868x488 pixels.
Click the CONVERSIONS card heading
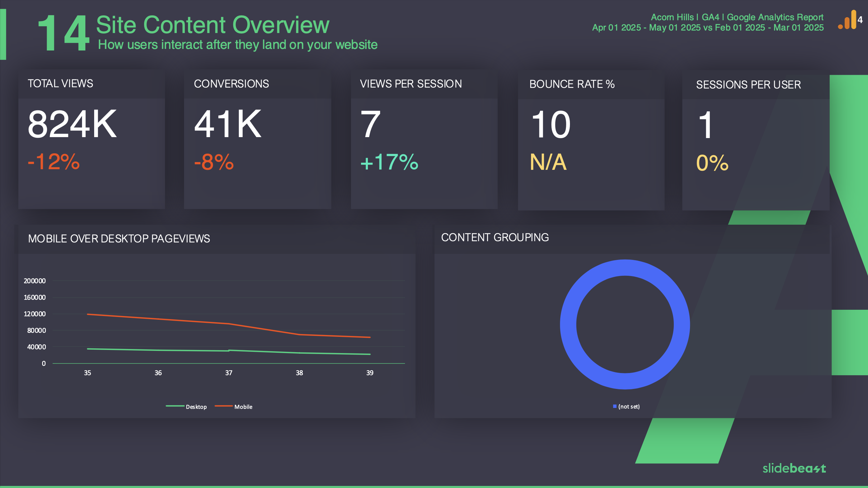tap(231, 84)
